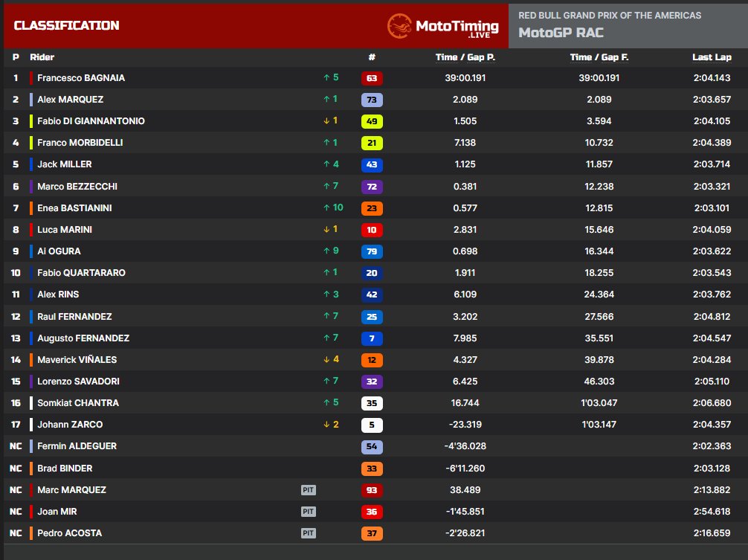Click Joan Mir's red 36 badge
This screenshot has width=748, height=560.
point(372,512)
